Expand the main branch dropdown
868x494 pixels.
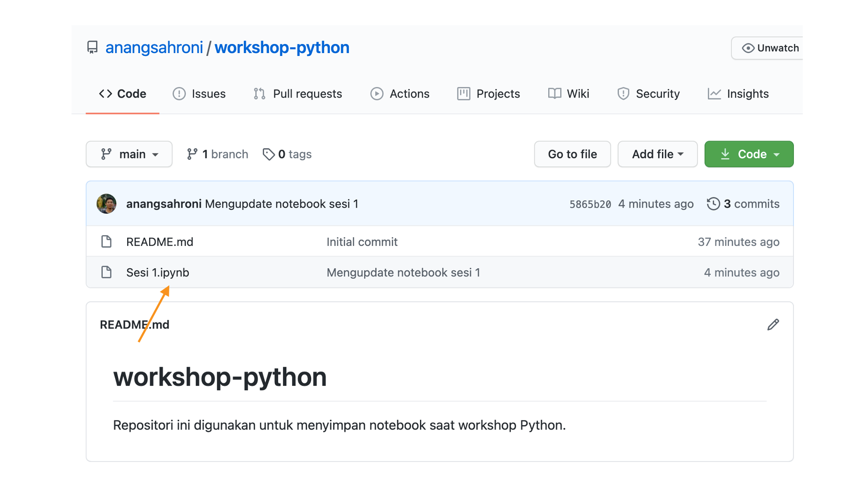tap(129, 154)
